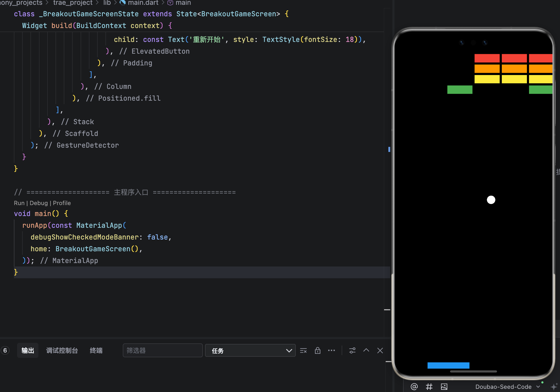
Task: Click the Run code lens above main
Action: [19, 203]
